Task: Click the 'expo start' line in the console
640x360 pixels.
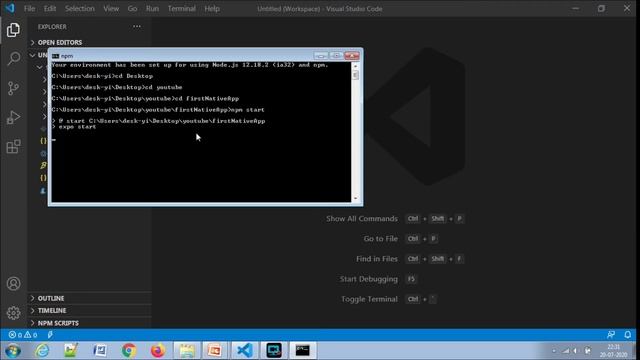Action: coord(74,127)
